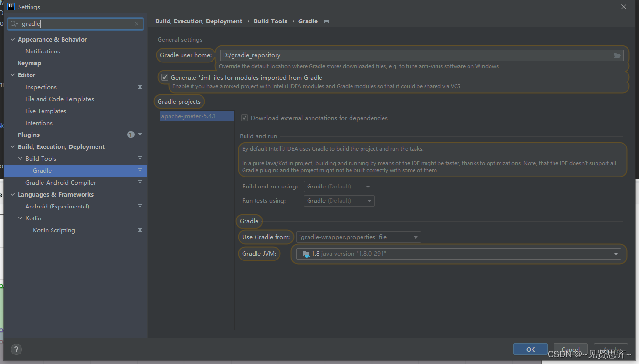The height and width of the screenshot is (364, 639).
Task: Expand the Gradle JVM selector
Action: (615, 253)
